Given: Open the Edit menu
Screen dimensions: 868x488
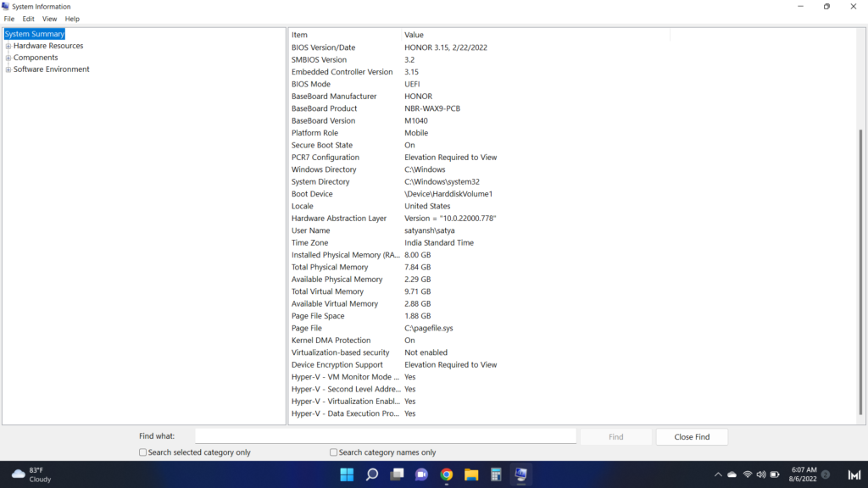Looking at the screenshot, I should [x=28, y=19].
